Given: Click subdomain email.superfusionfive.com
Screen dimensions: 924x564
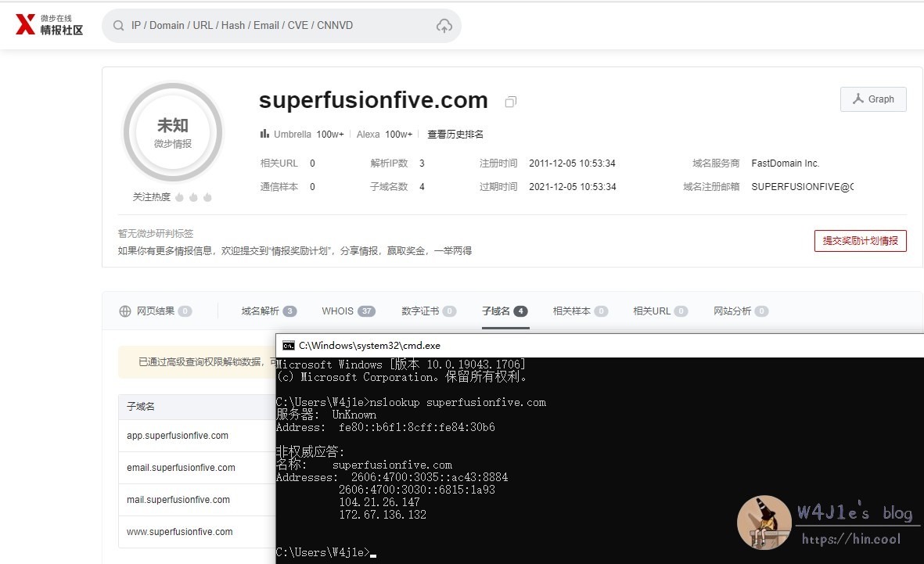Looking at the screenshot, I should (x=181, y=467).
